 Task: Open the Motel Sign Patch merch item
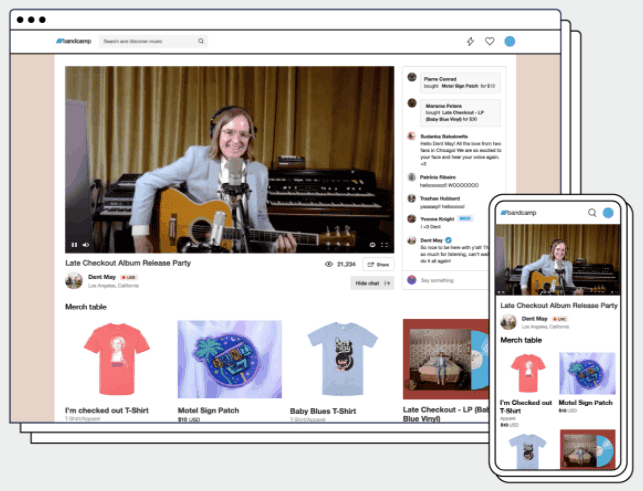tap(230, 359)
